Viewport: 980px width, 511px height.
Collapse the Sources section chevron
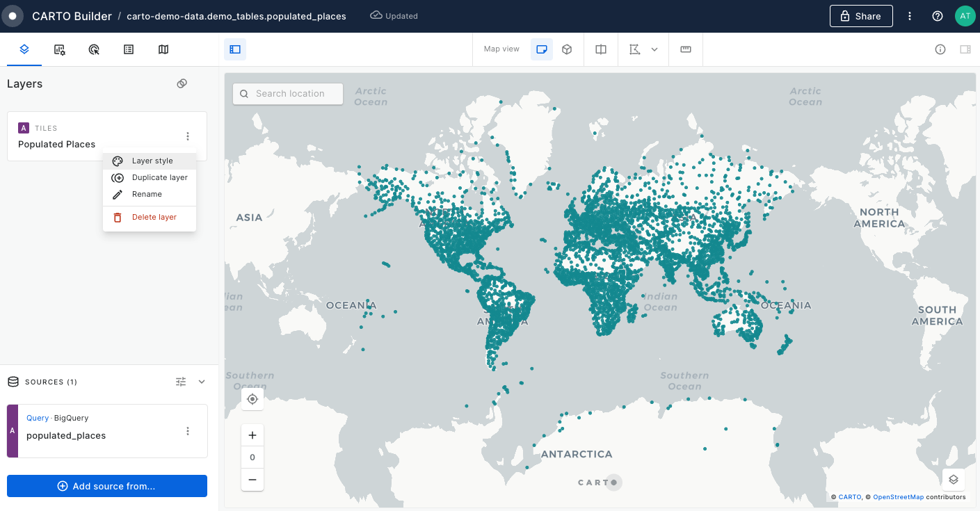[202, 382]
